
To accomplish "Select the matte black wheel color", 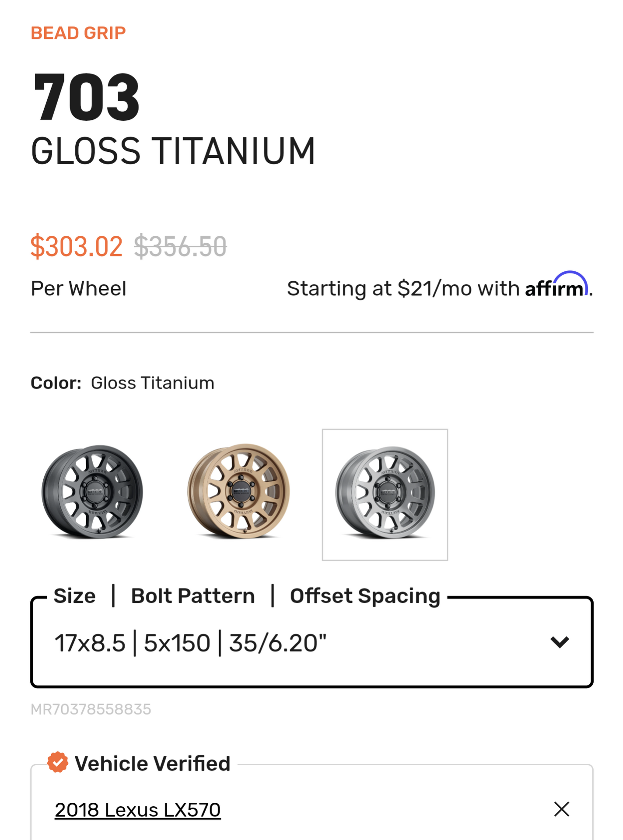I will click(92, 492).
